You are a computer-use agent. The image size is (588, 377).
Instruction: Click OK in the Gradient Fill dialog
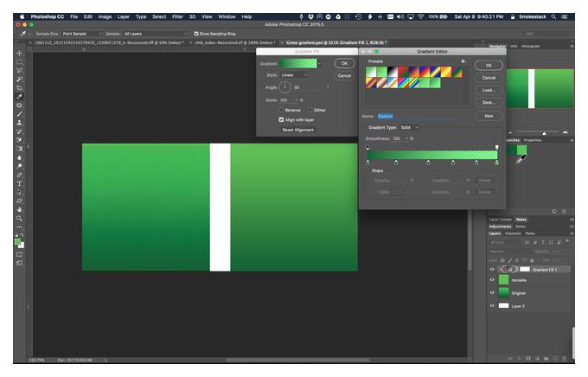tap(344, 63)
